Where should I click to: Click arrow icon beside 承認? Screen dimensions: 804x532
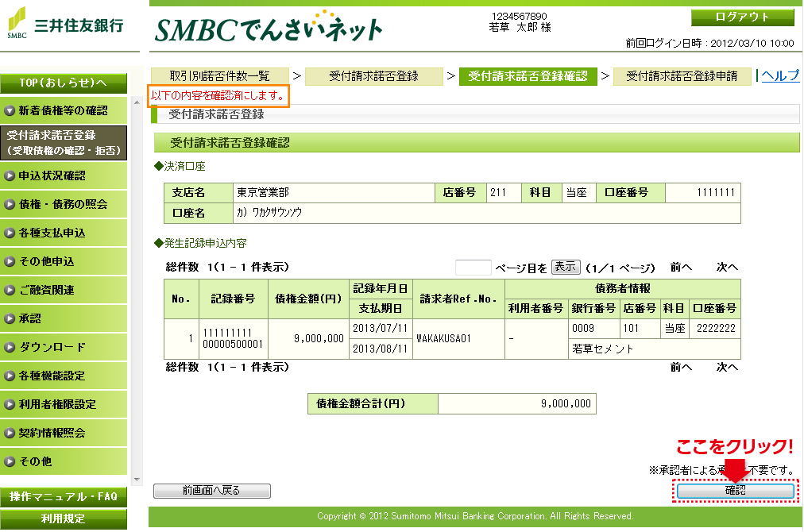(10, 318)
